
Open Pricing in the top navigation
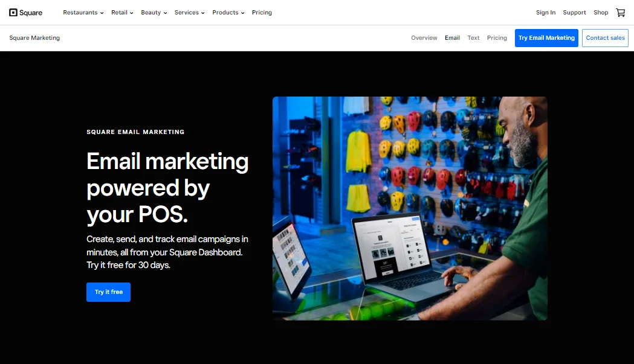coord(262,13)
